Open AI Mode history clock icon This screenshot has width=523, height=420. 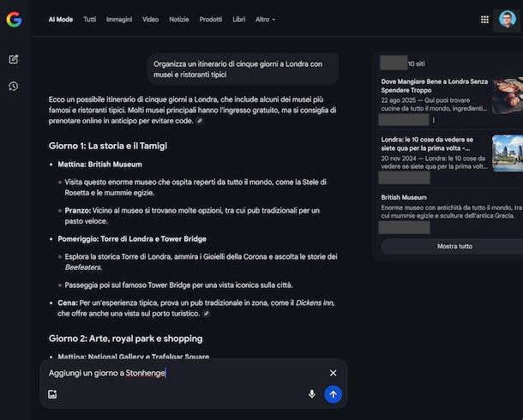tap(14, 87)
